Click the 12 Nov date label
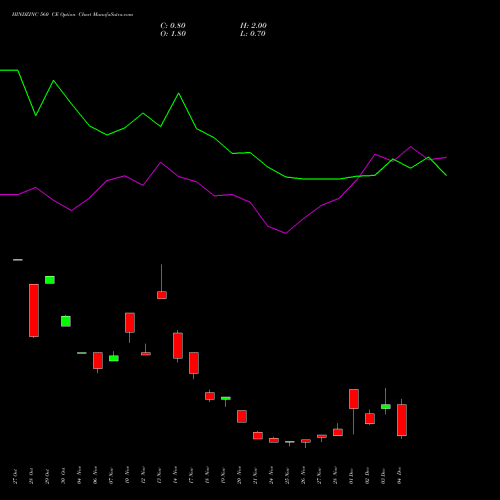Viewport: 500px width, 500px height. (x=143, y=476)
